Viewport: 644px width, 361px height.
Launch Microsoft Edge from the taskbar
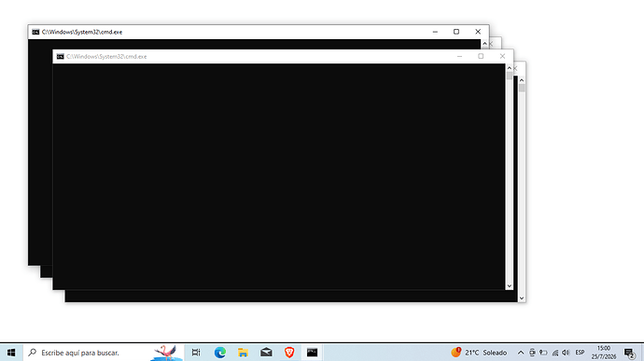point(219,353)
